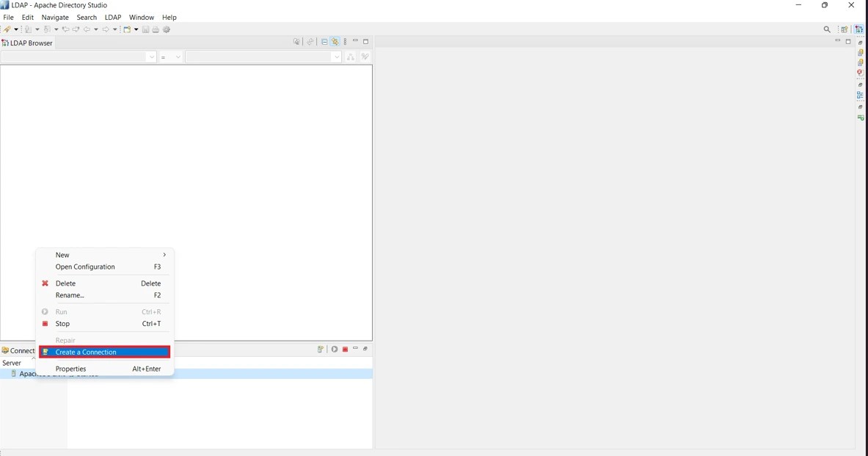868x456 pixels.
Task: Minimize the servers panel
Action: point(355,349)
